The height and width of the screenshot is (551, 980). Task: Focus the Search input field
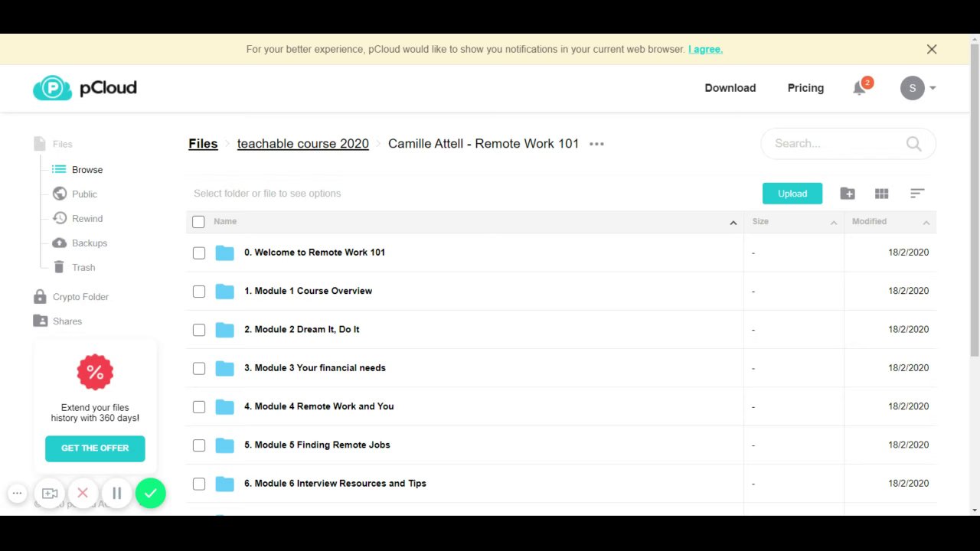(x=837, y=143)
